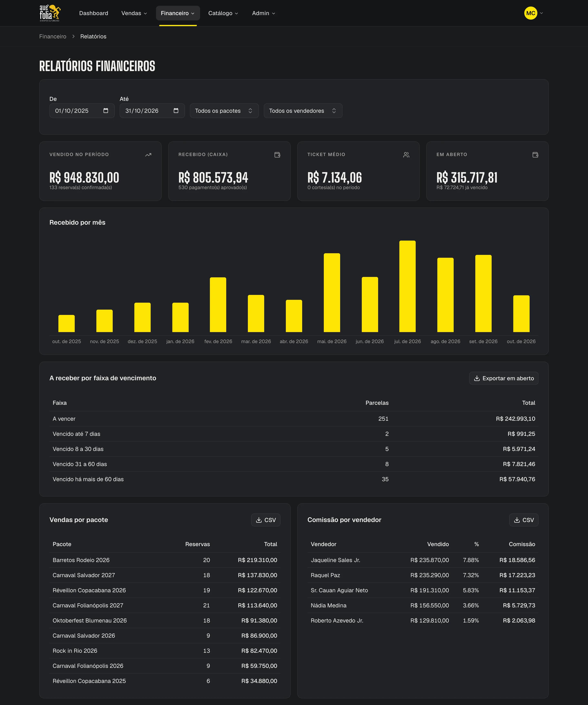Click the fev. de 2026 bar

(218, 305)
